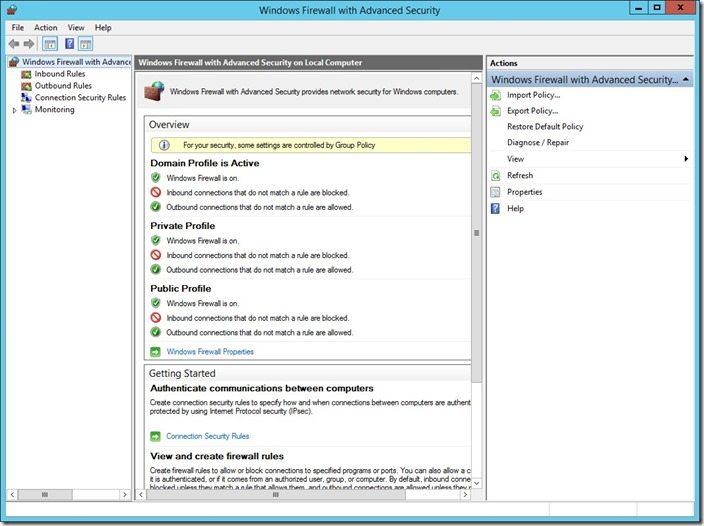Viewport: 704px width, 526px height.
Task: Select Outbound Rules in the tree
Action: (x=63, y=86)
